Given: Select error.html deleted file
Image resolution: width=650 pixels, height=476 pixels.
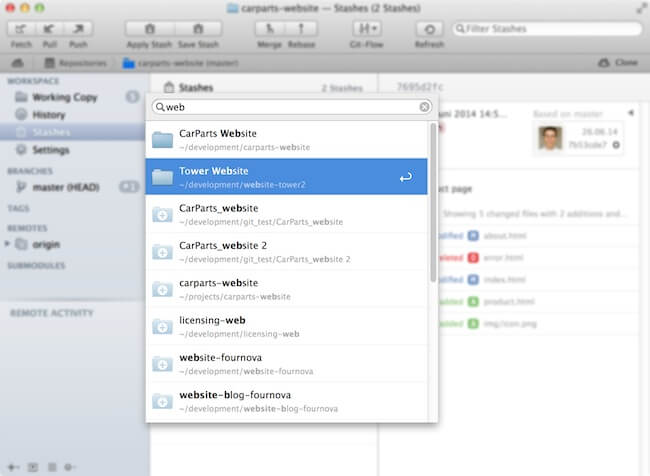Looking at the screenshot, I should 502,257.
